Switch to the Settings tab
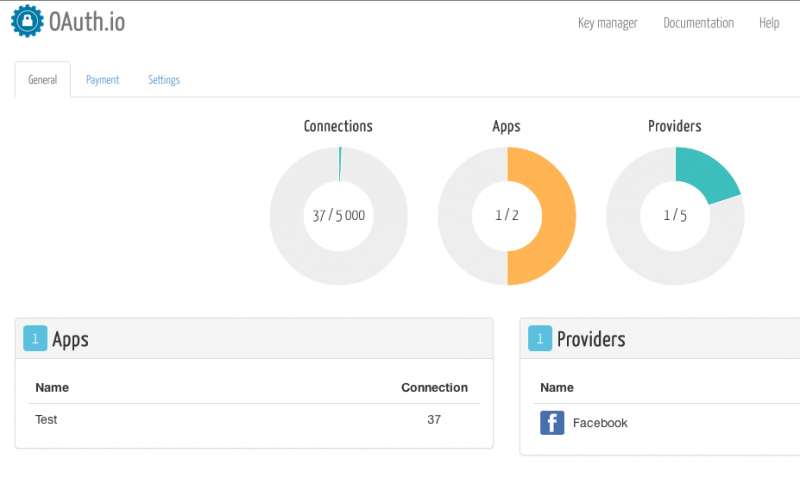 pyautogui.click(x=164, y=80)
